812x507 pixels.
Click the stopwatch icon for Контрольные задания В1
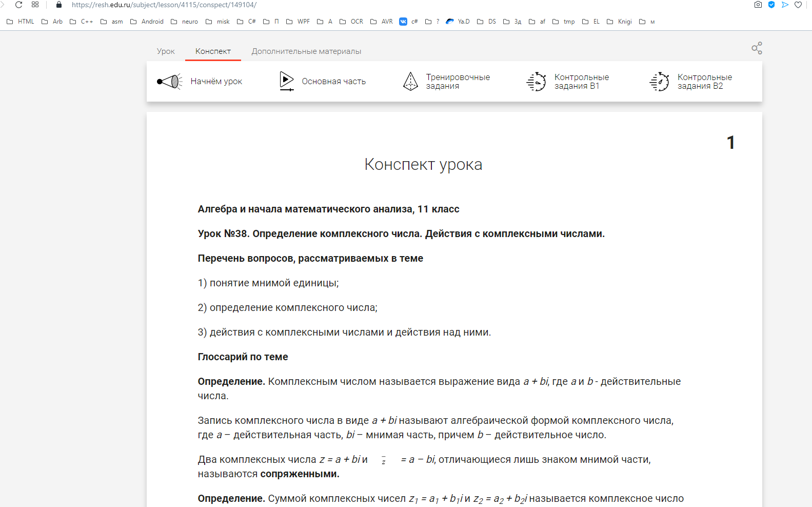(536, 81)
